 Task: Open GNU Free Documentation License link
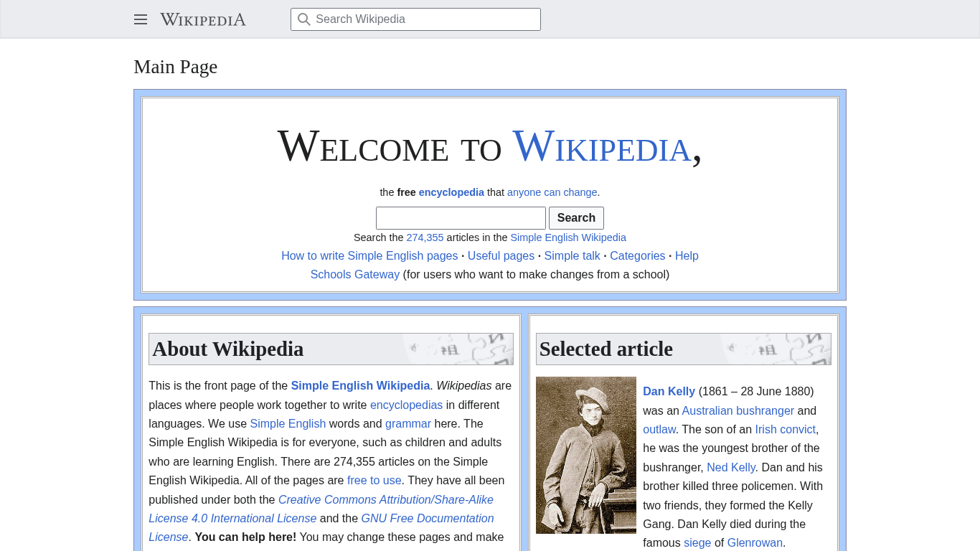point(321,527)
